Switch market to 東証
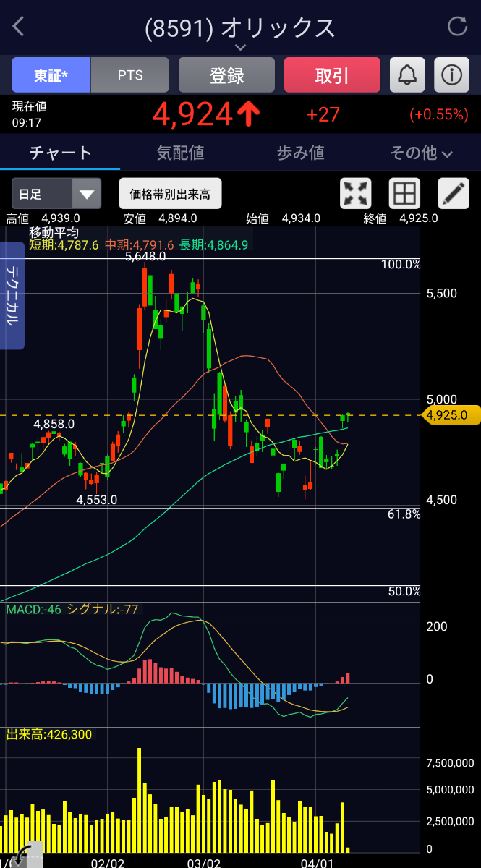The width and height of the screenshot is (481, 868). [x=51, y=75]
